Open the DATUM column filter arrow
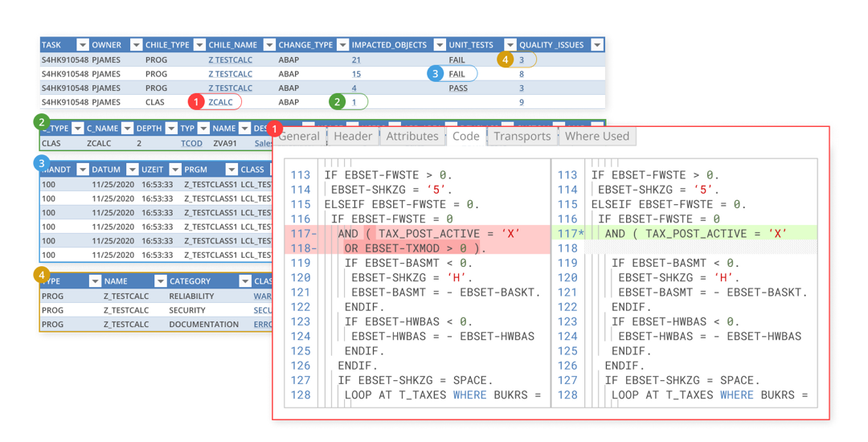Image resolution: width=868 pixels, height=442 pixels. pos(133,170)
